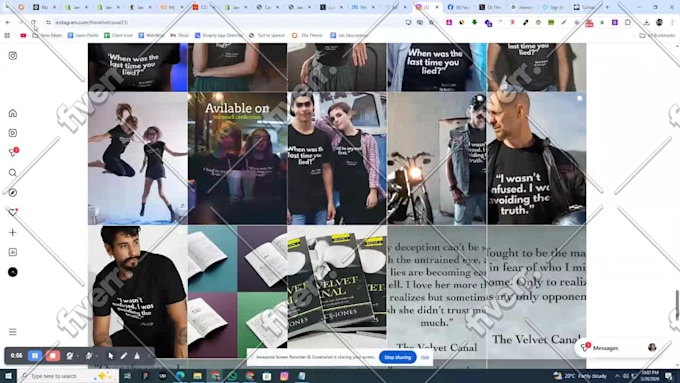The image size is (680, 383).
Task: Switch to the My browser tab
Action: (x=171, y=7)
